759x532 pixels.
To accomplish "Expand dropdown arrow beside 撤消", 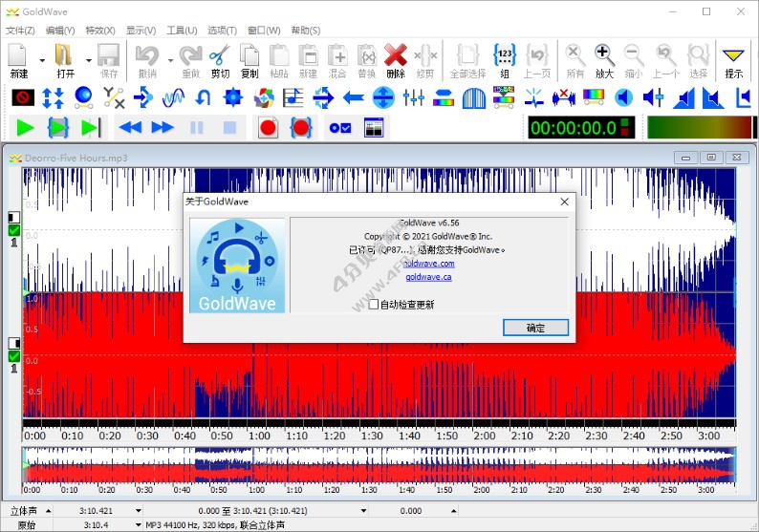I will 171,60.
